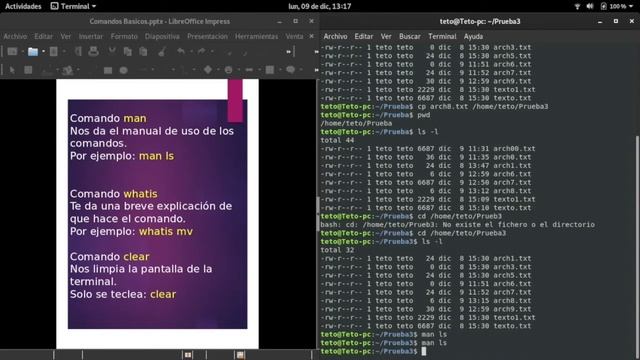
Task: Expand the Undo history dropdown arrow
Action: point(192,51)
